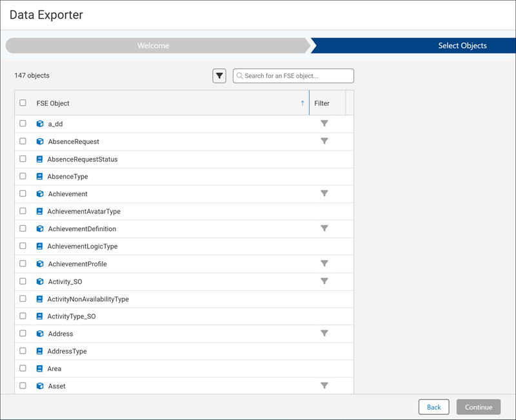516x420 pixels.
Task: Click the cube icon next to Asset
Action: tap(40, 386)
